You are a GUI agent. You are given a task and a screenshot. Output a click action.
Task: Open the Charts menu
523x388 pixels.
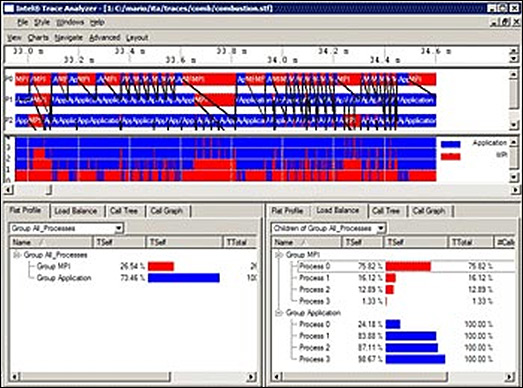[38, 38]
